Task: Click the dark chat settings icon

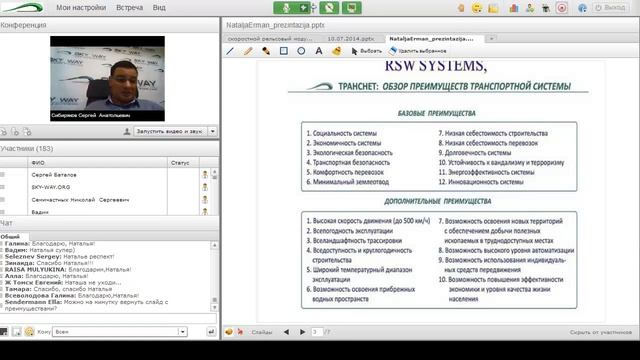Action: [x=4, y=332]
